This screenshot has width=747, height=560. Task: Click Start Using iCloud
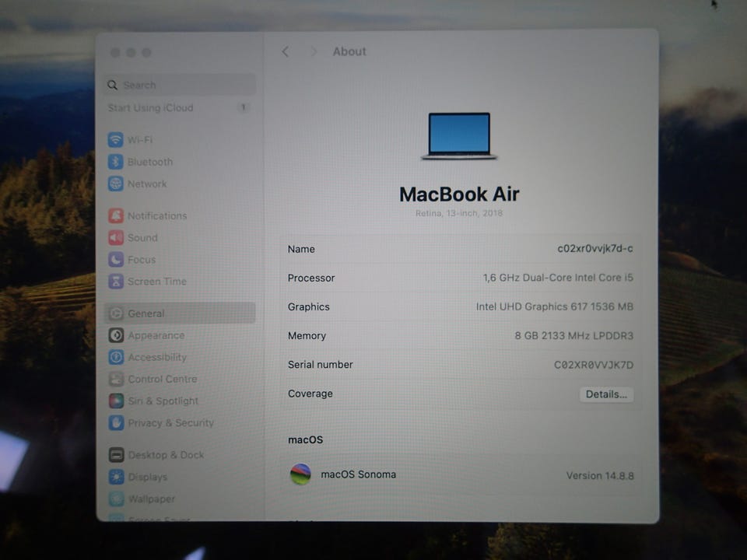(x=150, y=107)
